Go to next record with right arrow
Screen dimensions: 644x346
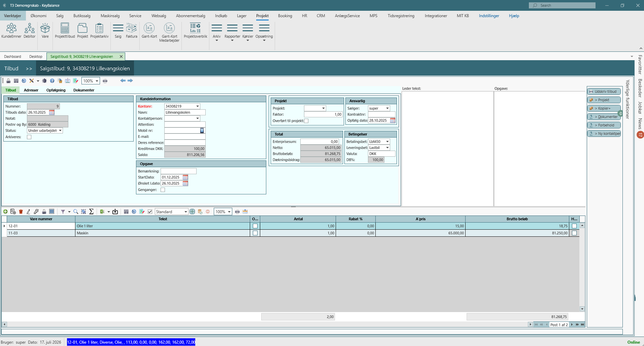130,81
